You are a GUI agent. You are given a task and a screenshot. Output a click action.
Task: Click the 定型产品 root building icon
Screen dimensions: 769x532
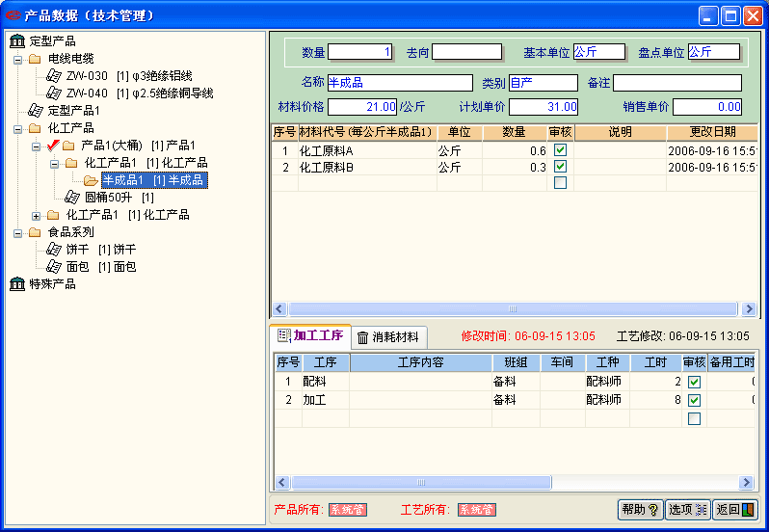tap(17, 41)
